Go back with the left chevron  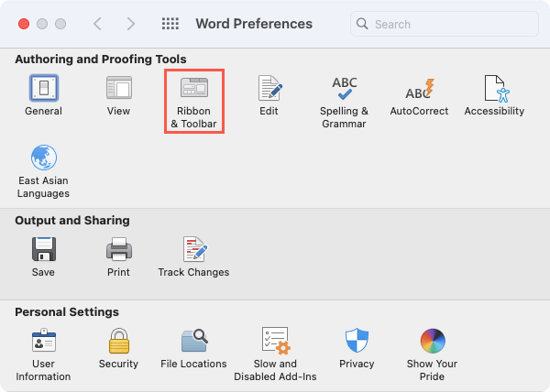pos(98,24)
